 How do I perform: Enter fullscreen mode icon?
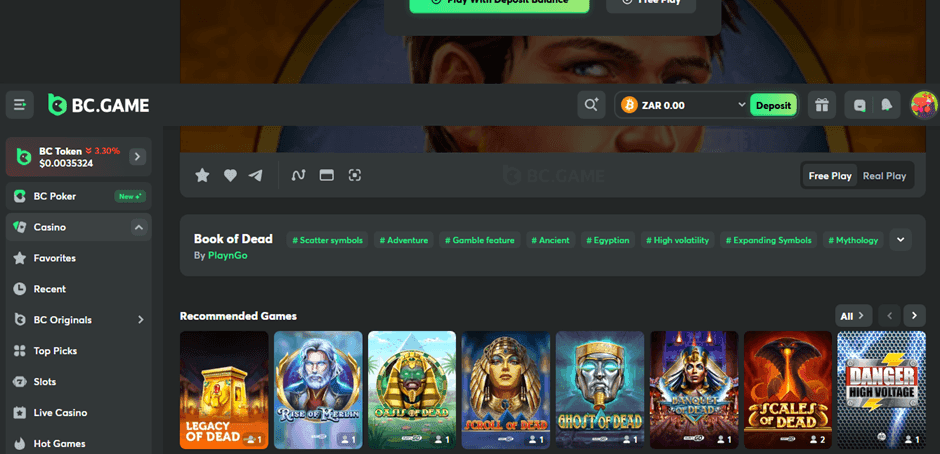pos(354,175)
